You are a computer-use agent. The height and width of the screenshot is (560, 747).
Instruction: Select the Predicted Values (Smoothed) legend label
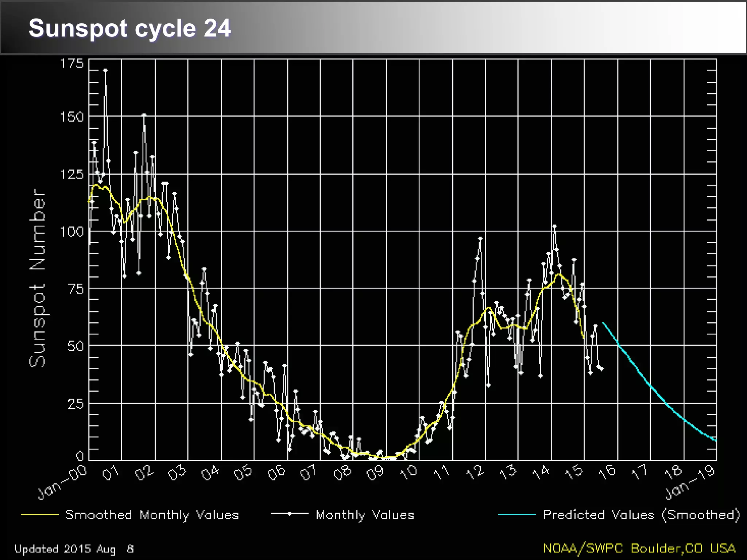(x=641, y=515)
